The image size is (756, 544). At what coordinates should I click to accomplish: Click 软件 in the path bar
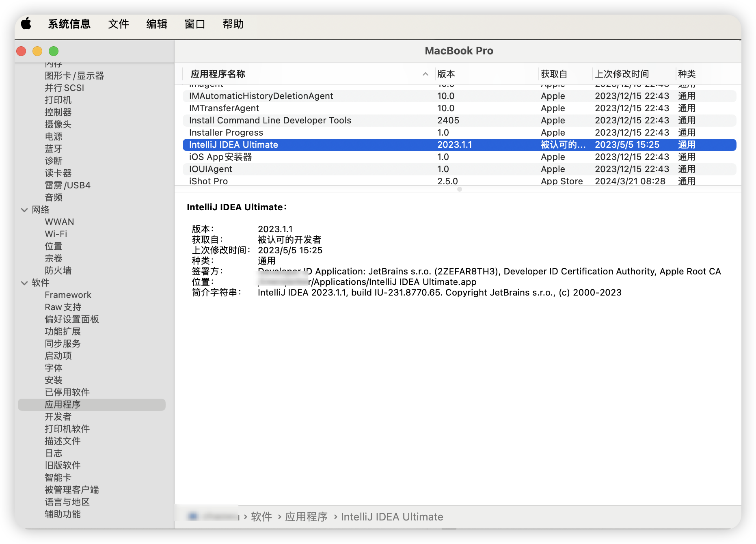(x=261, y=517)
